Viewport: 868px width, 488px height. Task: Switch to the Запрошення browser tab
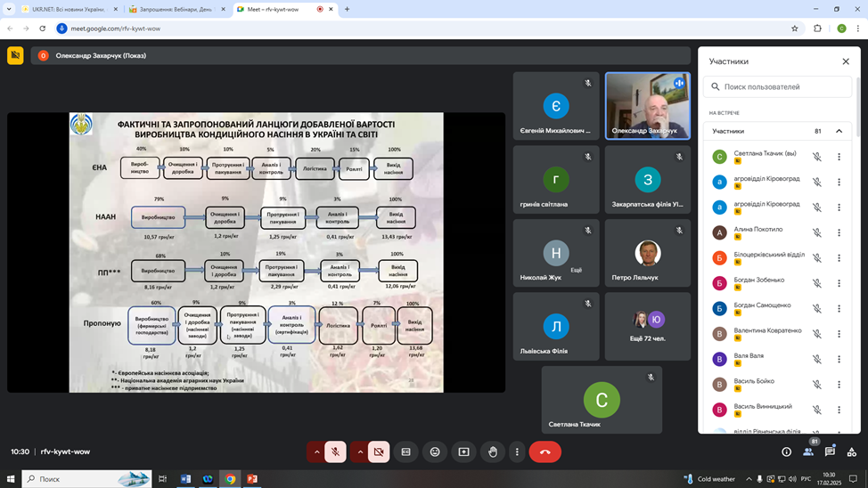[x=176, y=9]
